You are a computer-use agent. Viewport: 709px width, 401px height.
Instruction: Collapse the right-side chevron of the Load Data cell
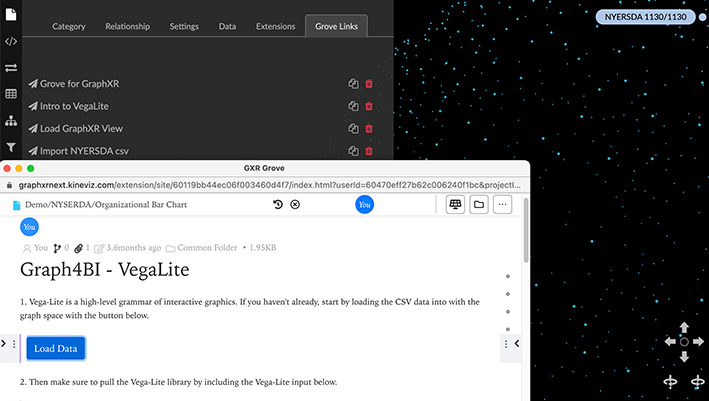click(517, 344)
